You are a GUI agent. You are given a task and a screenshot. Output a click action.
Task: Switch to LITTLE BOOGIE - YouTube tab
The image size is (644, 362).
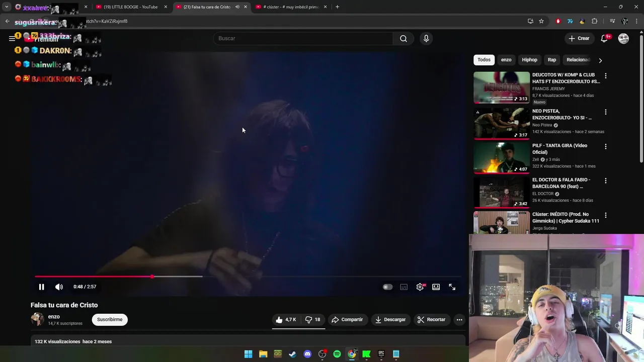130,7
